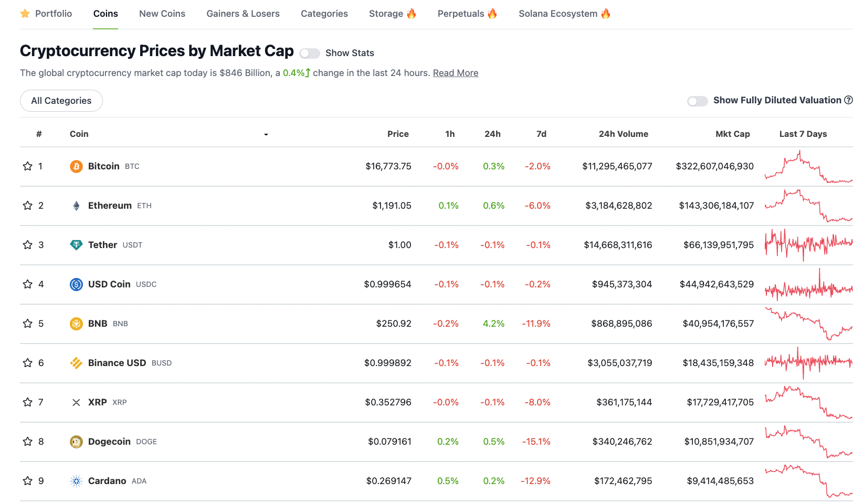Click the Cardano ADA logo icon
This screenshot has width=864, height=504.
click(76, 480)
